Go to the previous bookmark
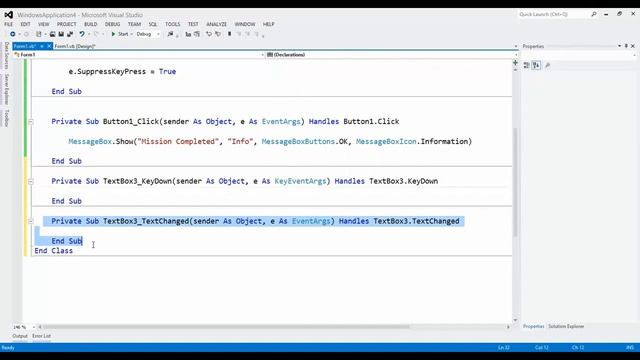Image resolution: width=640 pixels, height=360 pixels. coord(239,34)
